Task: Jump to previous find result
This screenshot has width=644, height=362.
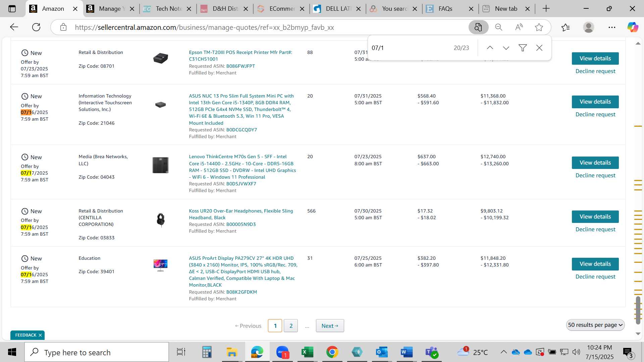Action: click(490, 48)
